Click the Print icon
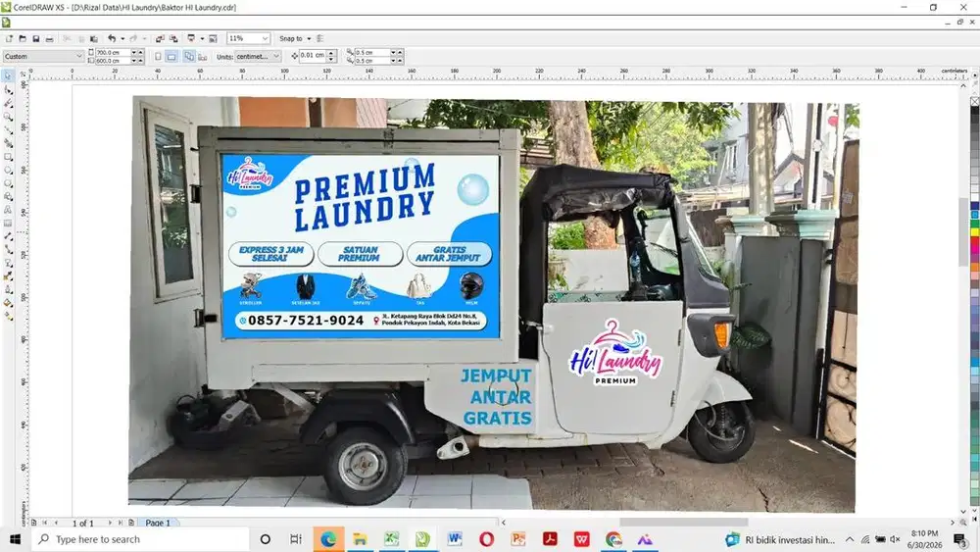Viewport: 980px width, 552px height. [x=49, y=39]
